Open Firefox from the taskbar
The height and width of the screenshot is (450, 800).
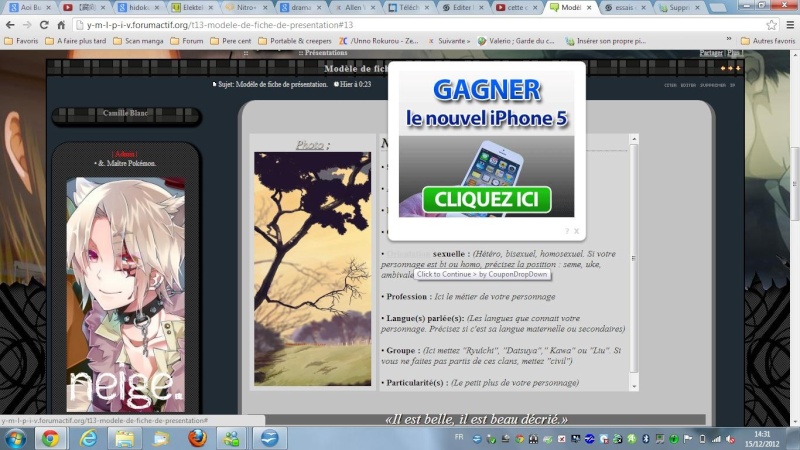(197, 438)
